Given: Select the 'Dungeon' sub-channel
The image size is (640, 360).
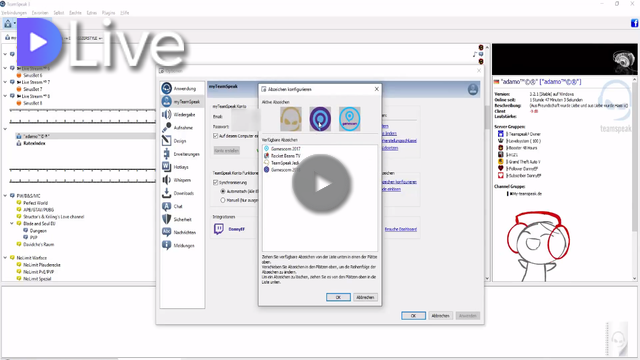Looking at the screenshot, I should click(38, 231).
